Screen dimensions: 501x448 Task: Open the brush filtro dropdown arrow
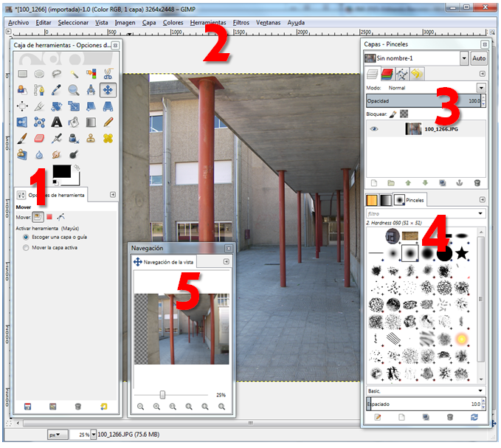coord(480,213)
